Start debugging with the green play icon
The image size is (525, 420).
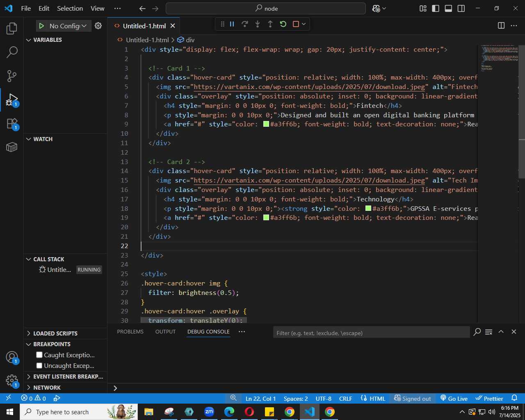tap(41, 26)
